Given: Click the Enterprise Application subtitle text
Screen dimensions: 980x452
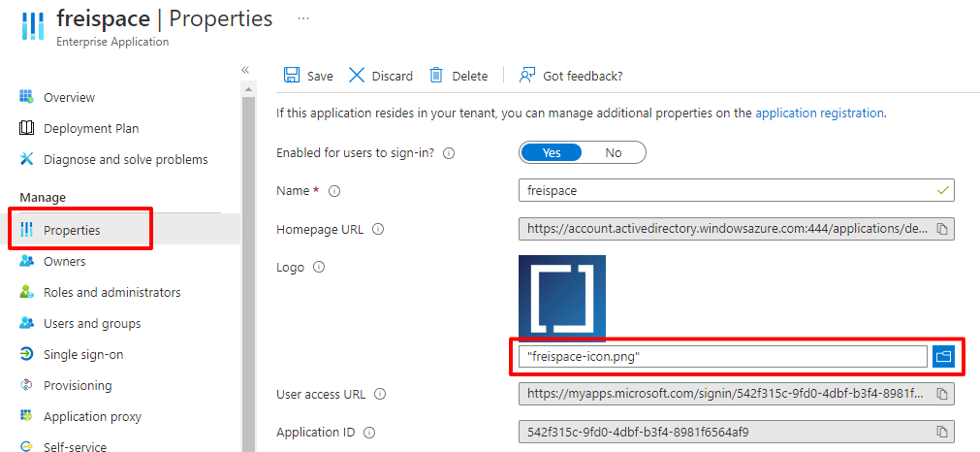Looking at the screenshot, I should [x=112, y=42].
